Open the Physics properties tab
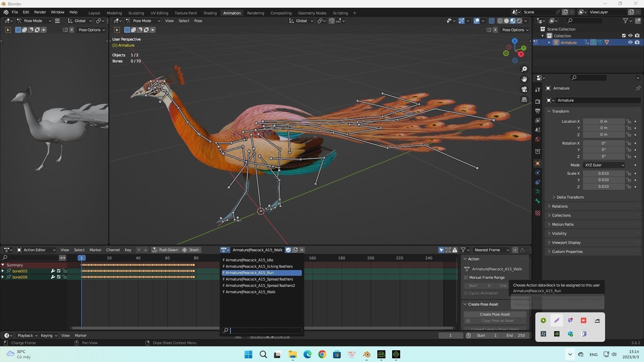644x362 pixels. click(538, 173)
